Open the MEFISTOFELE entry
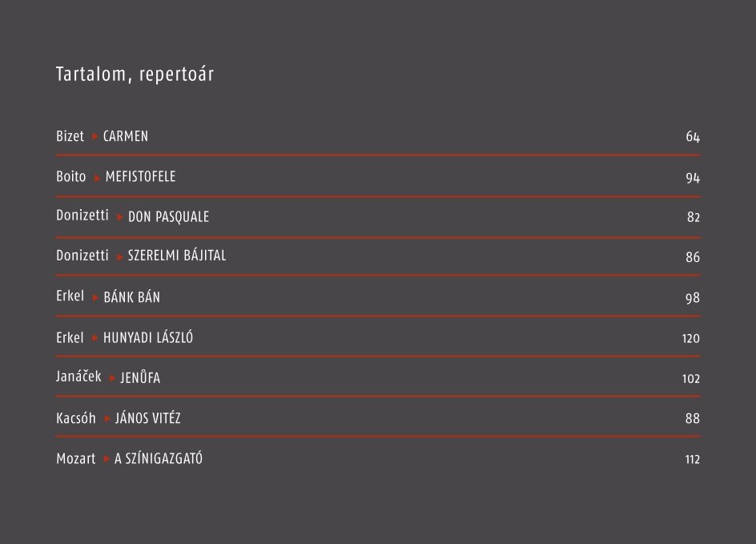This screenshot has width=756, height=544. tap(140, 176)
